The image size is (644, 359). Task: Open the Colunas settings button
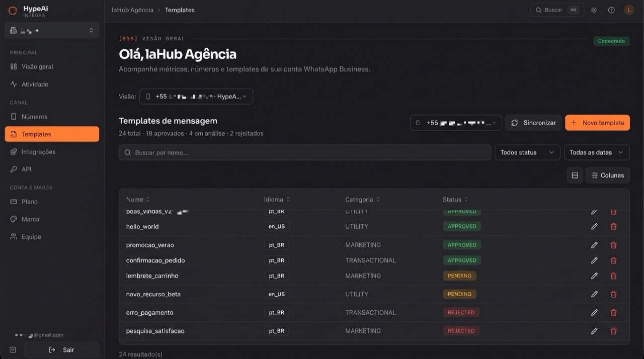click(x=608, y=175)
